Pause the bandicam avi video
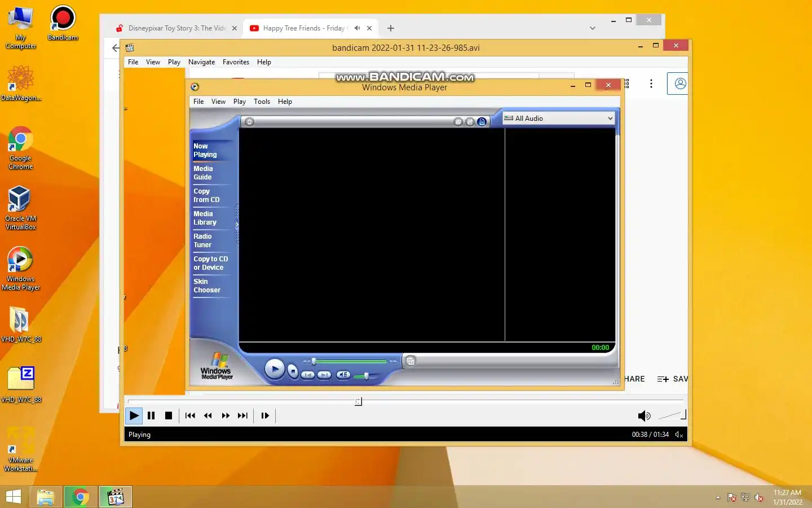Viewport: 812px width, 508px height. pos(151,416)
